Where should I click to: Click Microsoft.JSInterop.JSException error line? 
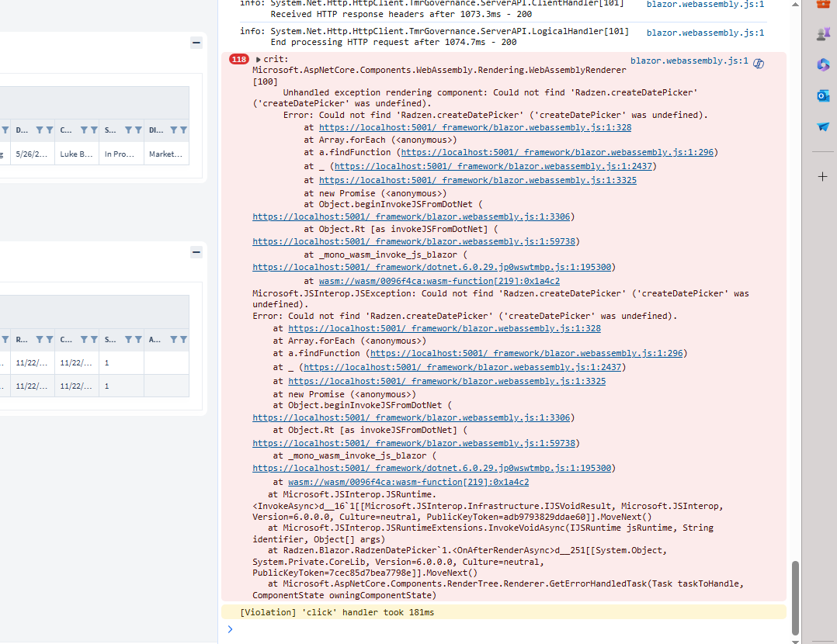pos(501,299)
